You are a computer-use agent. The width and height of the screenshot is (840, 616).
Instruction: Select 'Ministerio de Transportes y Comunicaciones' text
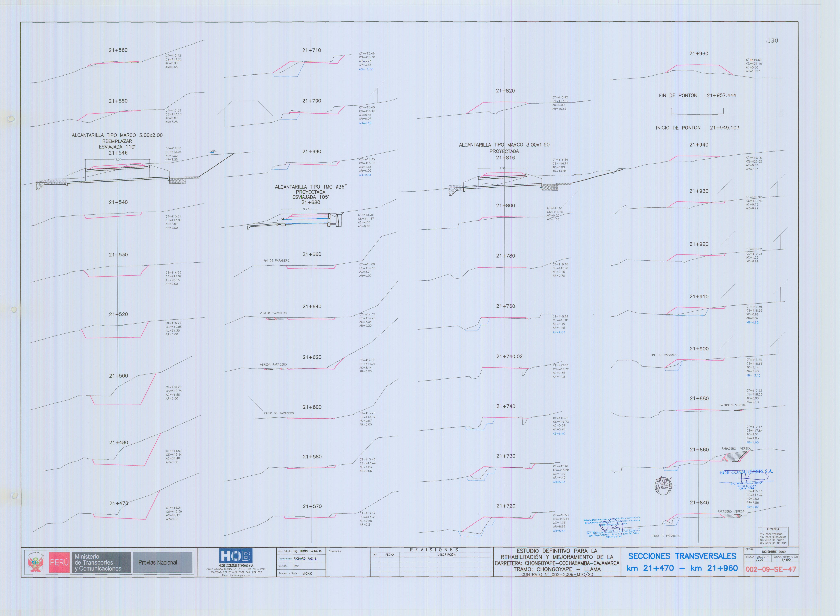click(x=98, y=563)
